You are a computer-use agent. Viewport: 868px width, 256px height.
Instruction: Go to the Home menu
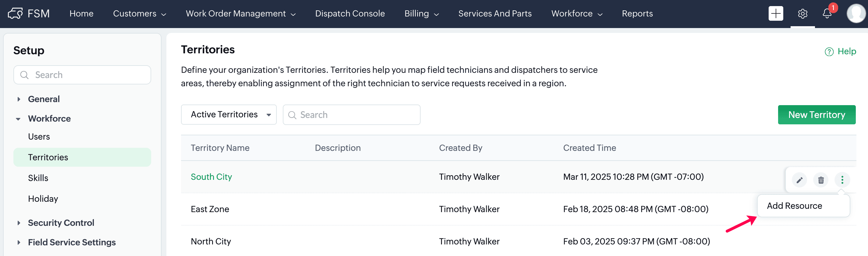pyautogui.click(x=82, y=13)
